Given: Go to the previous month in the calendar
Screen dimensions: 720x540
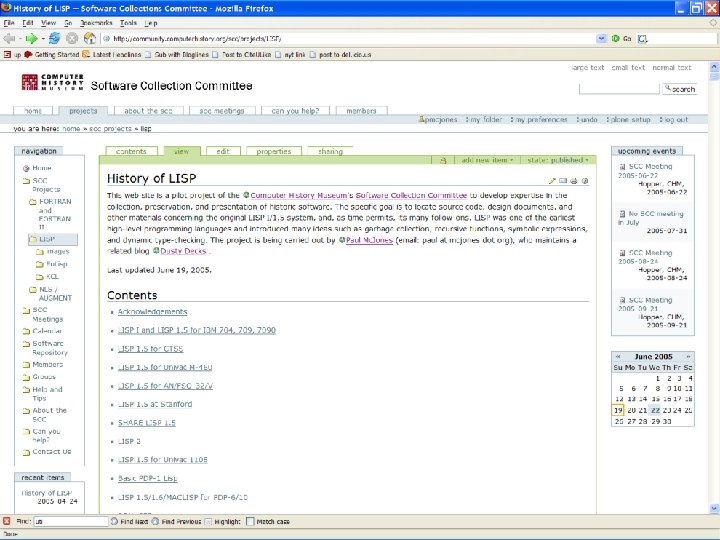Looking at the screenshot, I should (x=618, y=356).
